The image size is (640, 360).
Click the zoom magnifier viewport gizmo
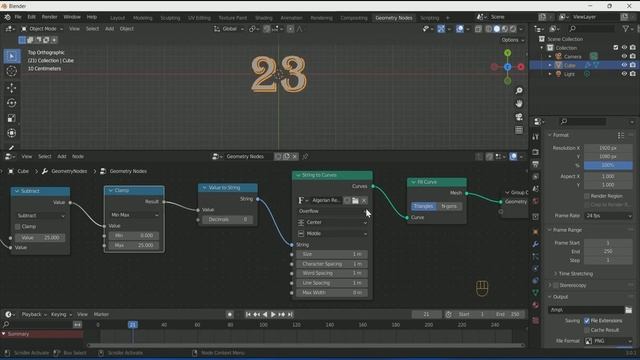point(519,91)
